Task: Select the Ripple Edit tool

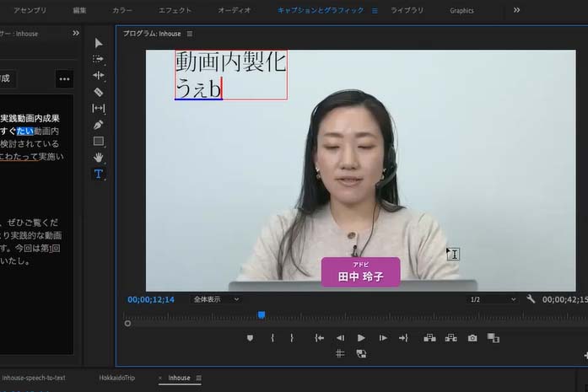Action: click(98, 75)
